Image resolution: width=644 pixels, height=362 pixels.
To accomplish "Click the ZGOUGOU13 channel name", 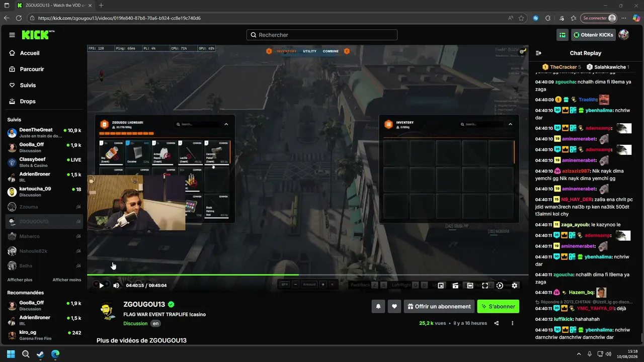I will (144, 305).
